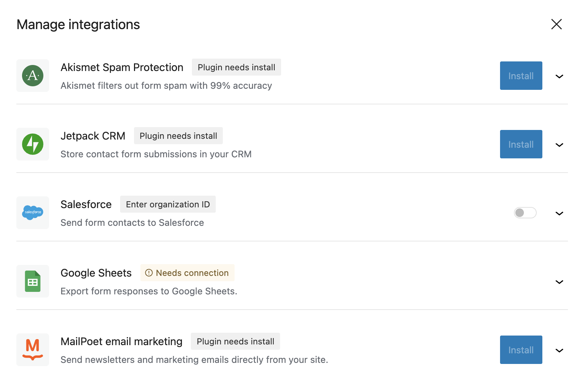Install the MailPoet email marketing plugin
The width and height of the screenshot is (585, 392).
[x=521, y=350]
